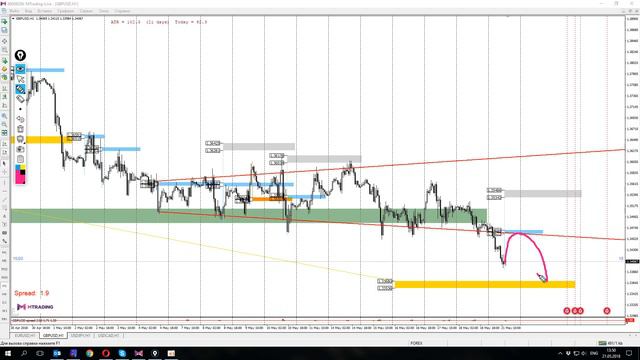Click the small black dot tool on palette
The width and height of the screenshot is (640, 360).
pyautogui.click(x=20, y=109)
